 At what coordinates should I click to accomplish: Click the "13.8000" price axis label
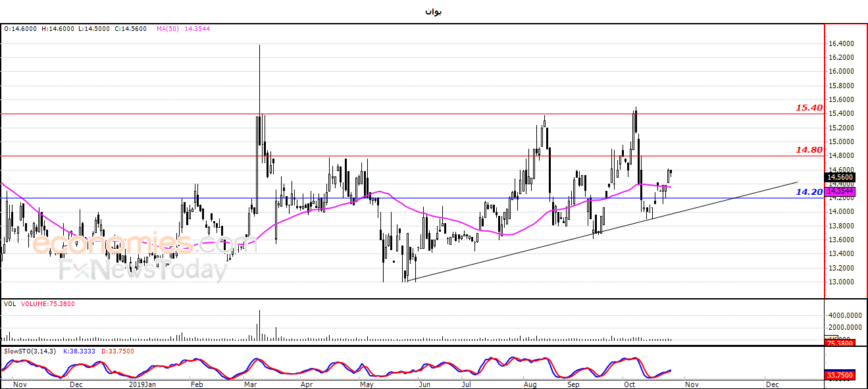pyautogui.click(x=841, y=226)
